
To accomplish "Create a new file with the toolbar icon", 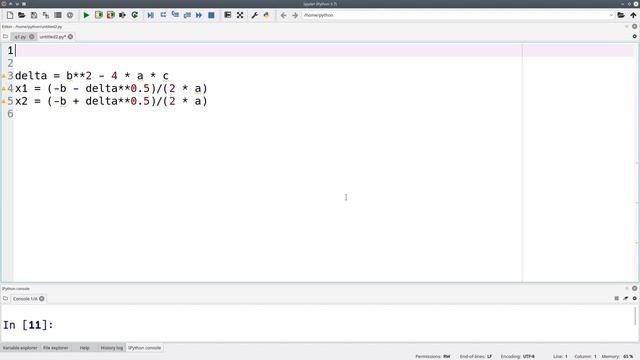I will tap(10, 15).
